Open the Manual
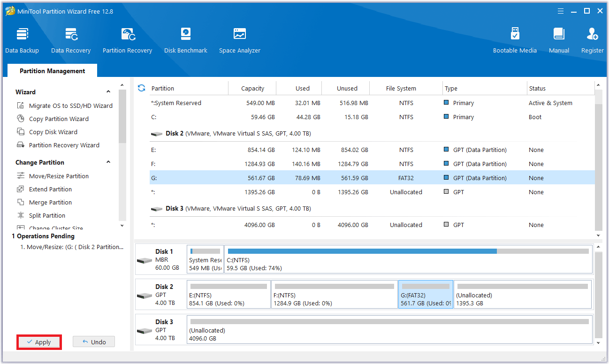Viewport: 609px width, 364px height. [x=559, y=41]
